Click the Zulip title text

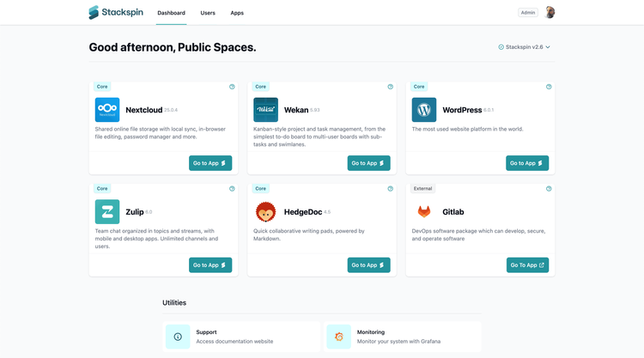tap(134, 212)
